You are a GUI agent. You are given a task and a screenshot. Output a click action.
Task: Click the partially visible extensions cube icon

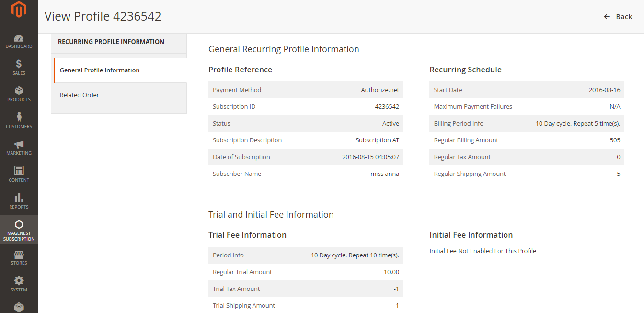click(19, 307)
